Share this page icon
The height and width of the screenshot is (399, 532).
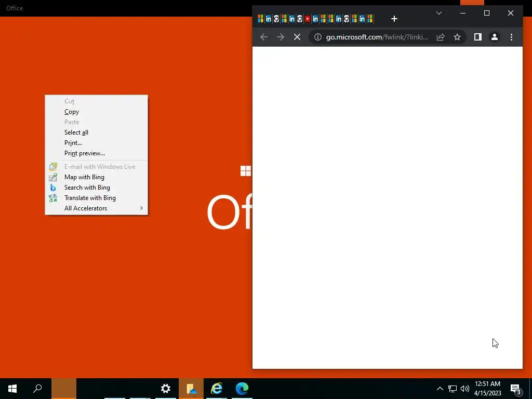[x=441, y=37]
